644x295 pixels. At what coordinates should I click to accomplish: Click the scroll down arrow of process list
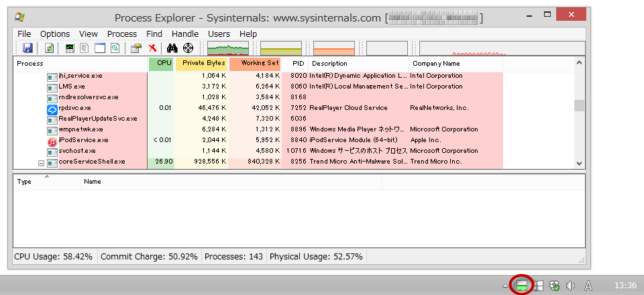[x=579, y=164]
